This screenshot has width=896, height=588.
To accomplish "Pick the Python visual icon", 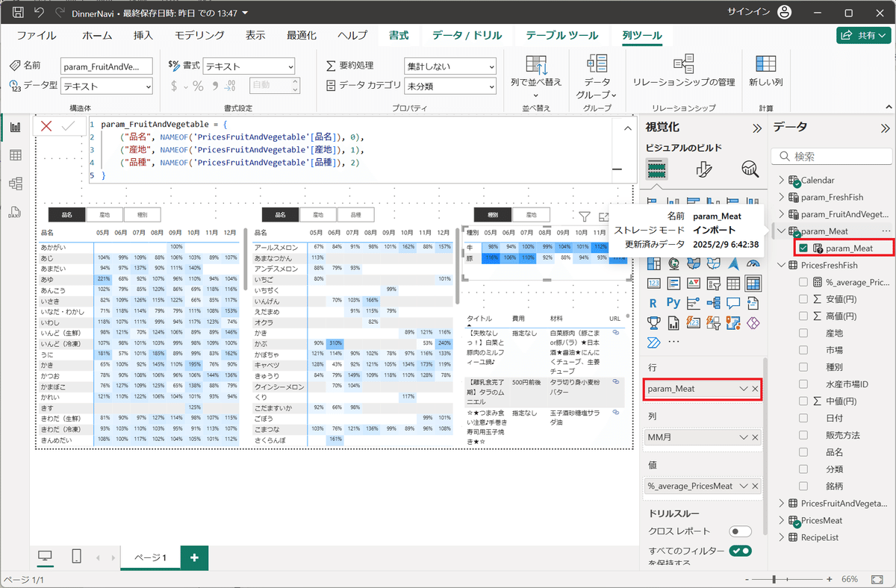I will 673,303.
